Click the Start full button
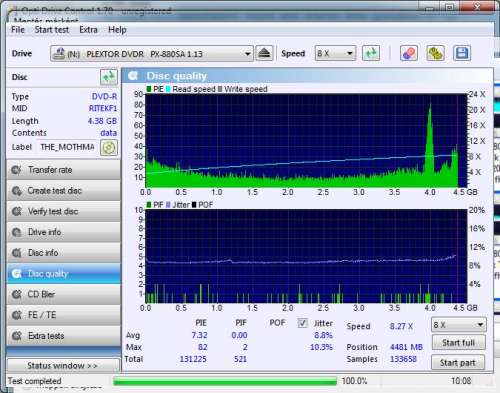 tap(459, 342)
